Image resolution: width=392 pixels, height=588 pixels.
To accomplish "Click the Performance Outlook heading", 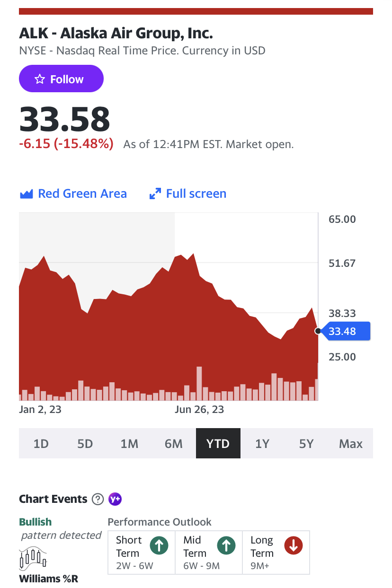I will coord(160,522).
